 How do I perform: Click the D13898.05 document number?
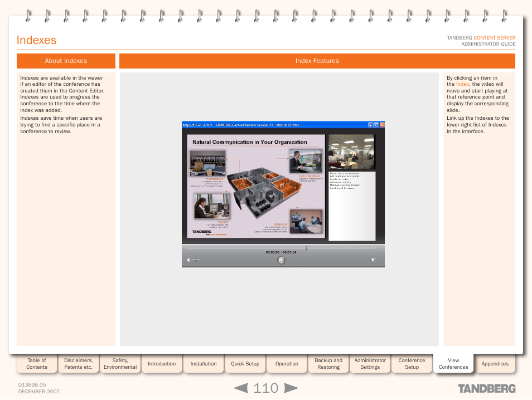[32, 385]
